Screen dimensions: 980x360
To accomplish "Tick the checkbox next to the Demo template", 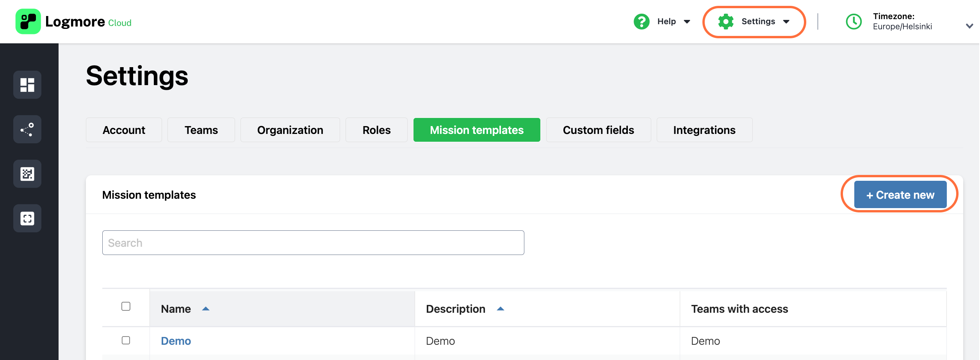I will click(125, 340).
